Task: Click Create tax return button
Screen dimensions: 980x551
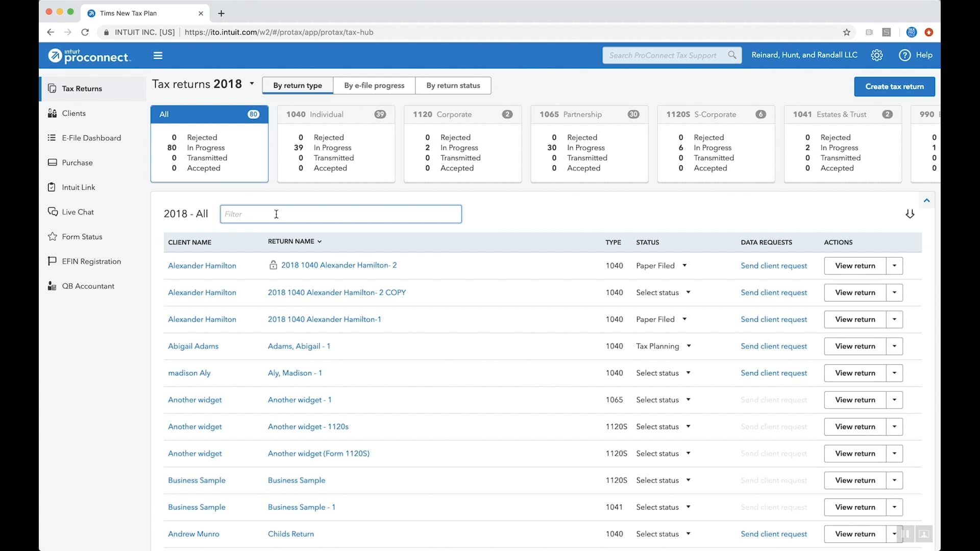Action: click(x=895, y=86)
